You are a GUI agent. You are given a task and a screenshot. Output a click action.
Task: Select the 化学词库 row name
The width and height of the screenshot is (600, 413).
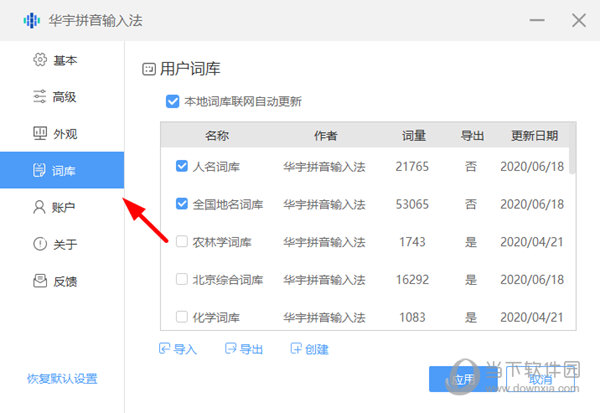(216, 318)
